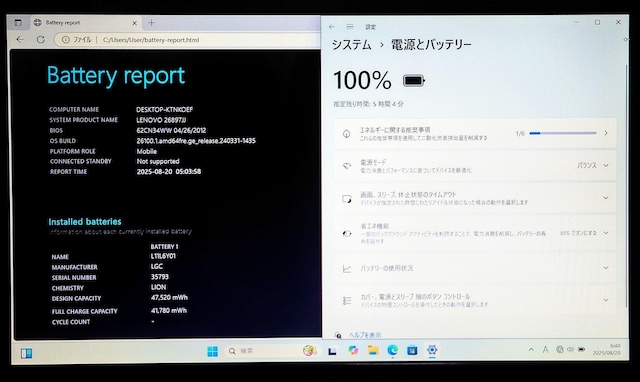Click the report time 2025-08-20 05:03:58
Image resolution: width=640 pixels, height=382 pixels.
click(169, 171)
